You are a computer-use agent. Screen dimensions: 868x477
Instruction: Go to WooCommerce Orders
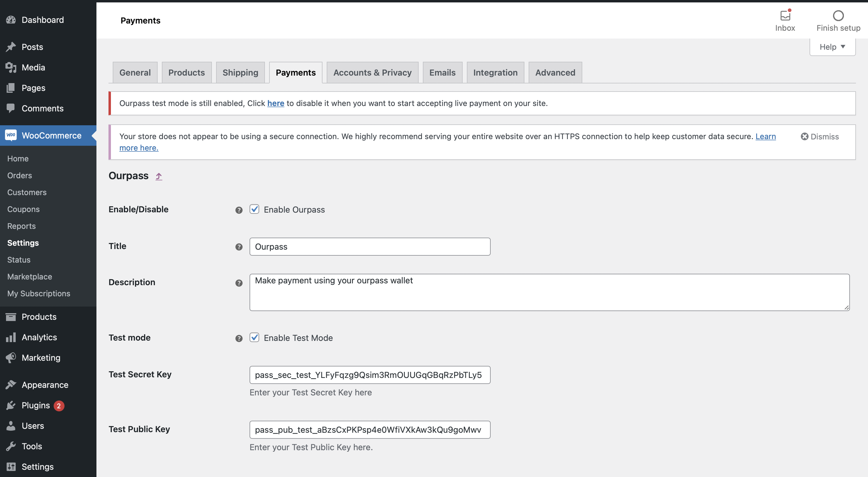(20, 175)
